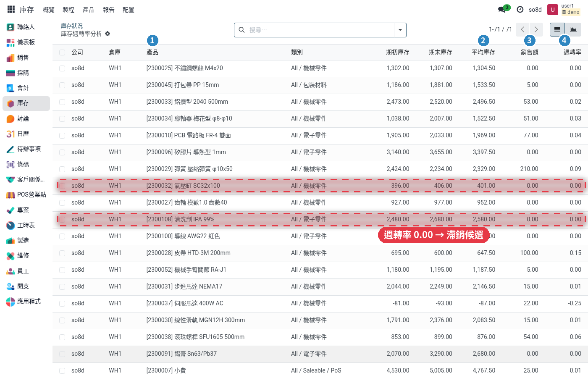Check the row for PCB 電路板 FR-4 雙面
588x378 pixels.
click(62, 136)
